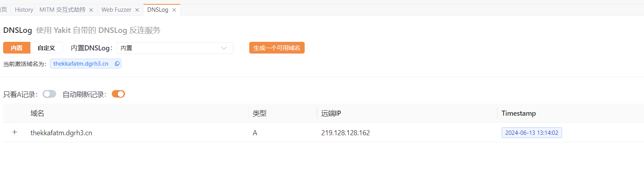Open the 内置DNSLog dropdown
This screenshot has width=644, height=188.
[x=174, y=48]
